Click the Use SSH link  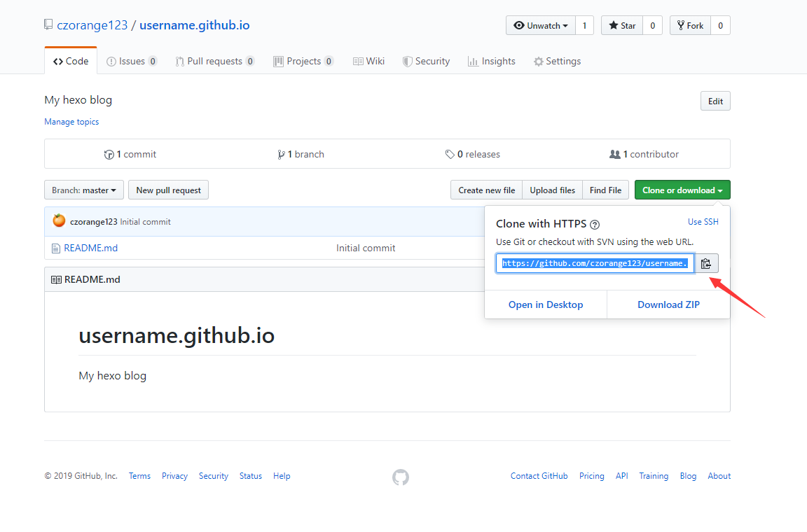click(x=703, y=222)
